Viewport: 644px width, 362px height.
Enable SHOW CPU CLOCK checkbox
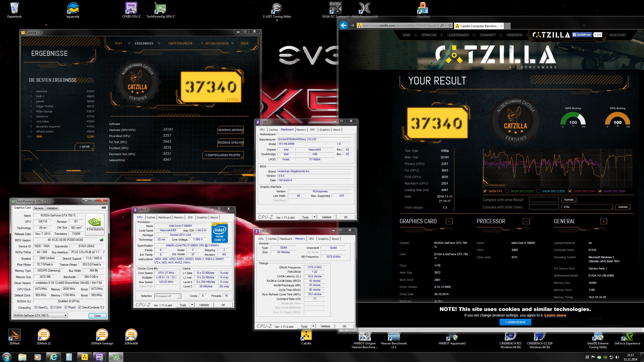pos(538,191)
